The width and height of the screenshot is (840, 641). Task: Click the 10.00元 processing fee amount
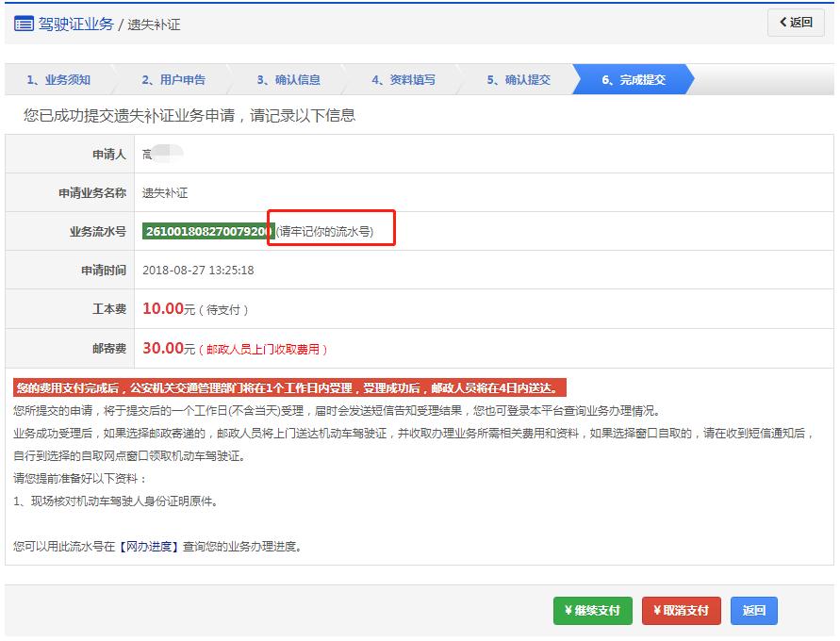click(x=169, y=309)
